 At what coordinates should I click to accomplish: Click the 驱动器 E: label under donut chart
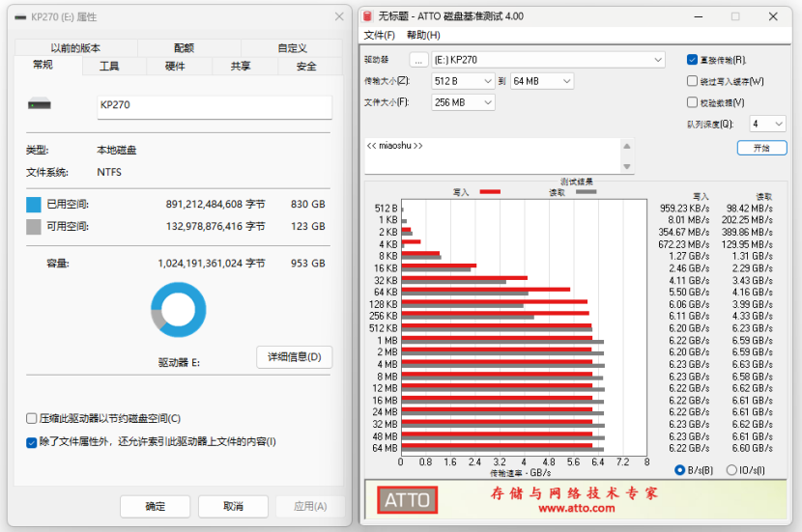pos(179,363)
